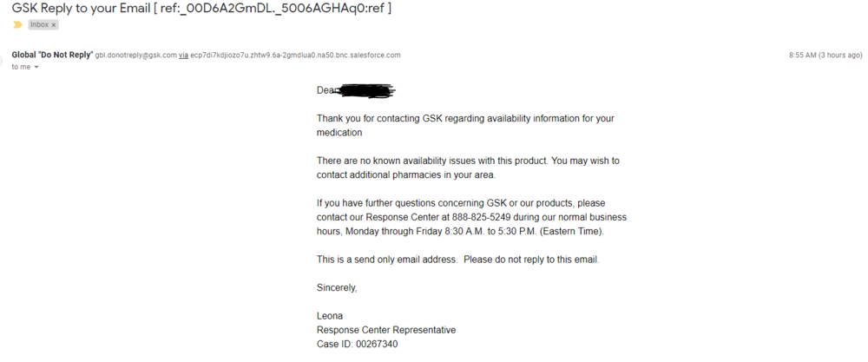This screenshot has width=868, height=362.
Task: Click the Inbox label chip
Action: pyautogui.click(x=40, y=25)
